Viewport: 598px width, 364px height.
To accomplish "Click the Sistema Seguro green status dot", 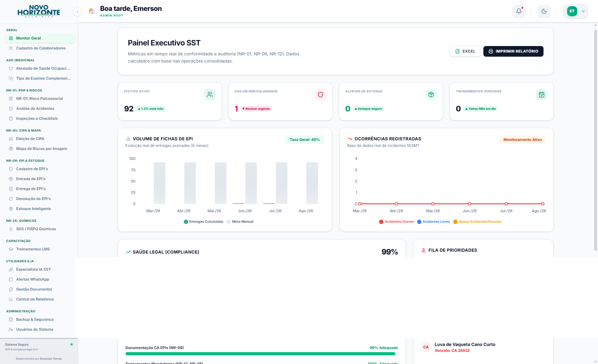I will (72, 344).
